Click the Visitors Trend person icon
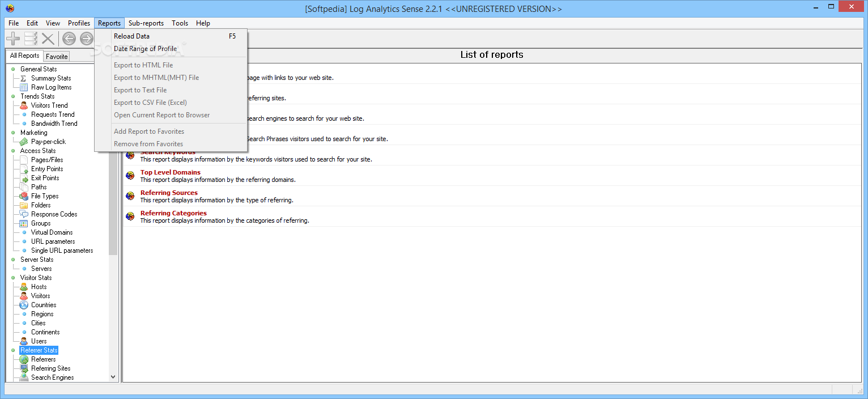 tap(24, 105)
